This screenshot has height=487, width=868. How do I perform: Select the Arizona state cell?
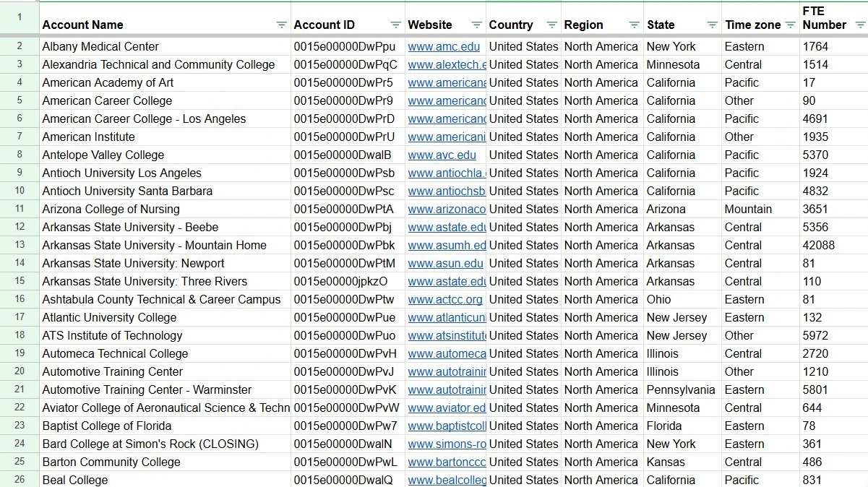[x=682, y=209]
